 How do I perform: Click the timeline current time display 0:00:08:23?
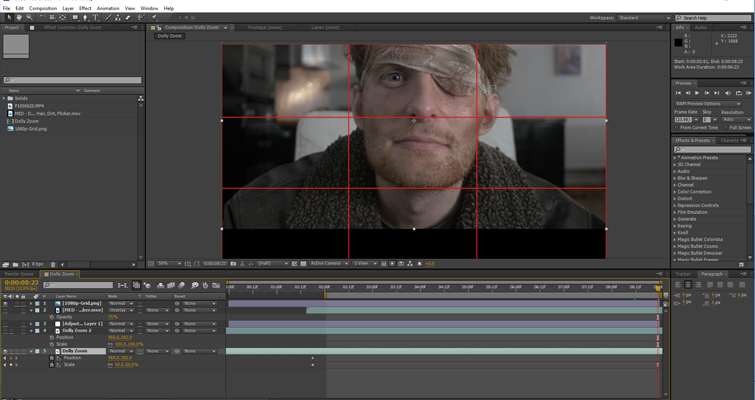pos(20,283)
